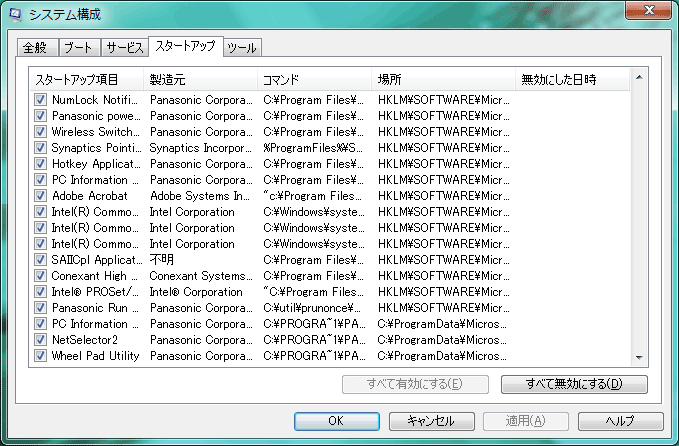
Task: Sort by 製造元 column header
Action: point(200,79)
